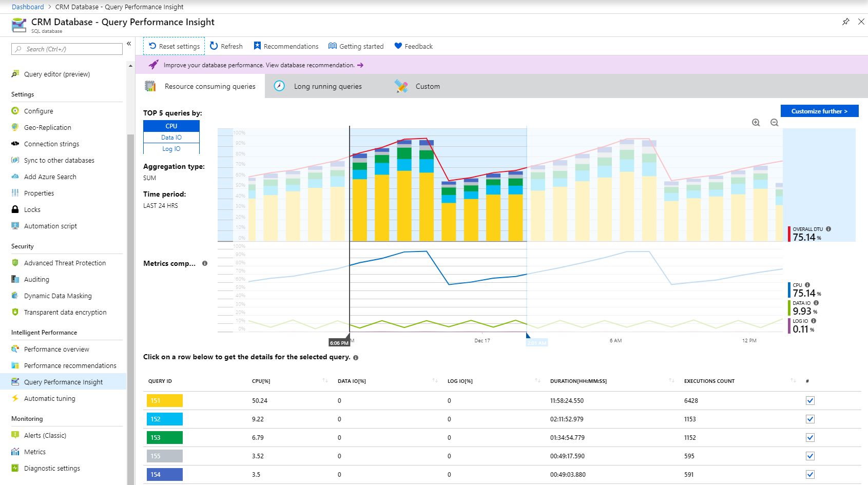The height and width of the screenshot is (485, 868).
Task: Follow the View database recommendation link
Action: (x=308, y=65)
